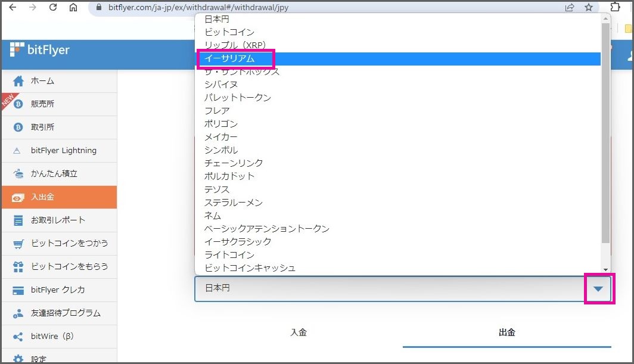This screenshot has height=364, width=634.
Task: Click the coin icon beside 販売所
Action: [18, 104]
